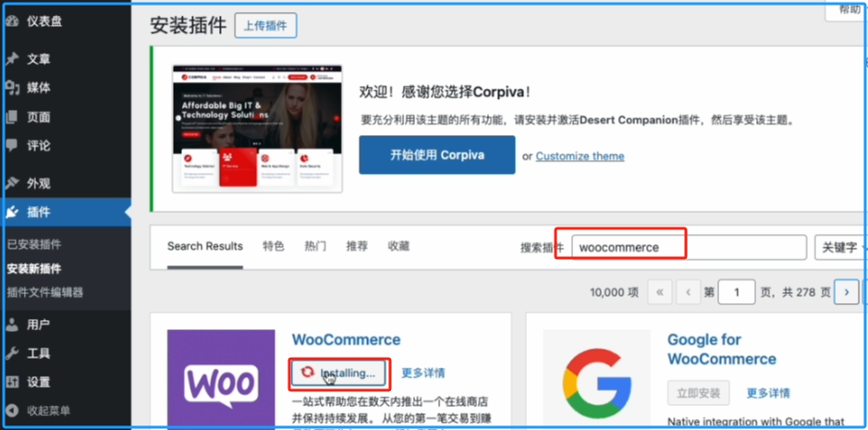The height and width of the screenshot is (430, 868).
Task: Click the Installing... button for WooCommerce
Action: tap(338, 373)
